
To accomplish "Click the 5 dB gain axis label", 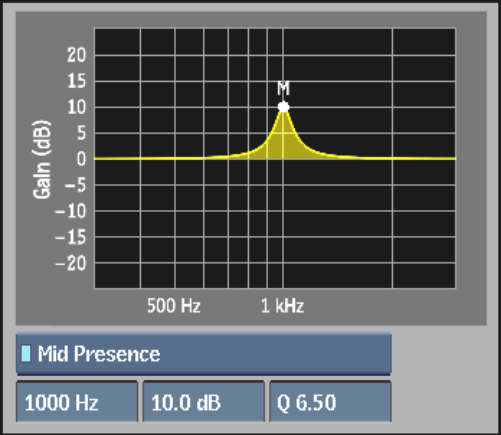I will pos(81,133).
